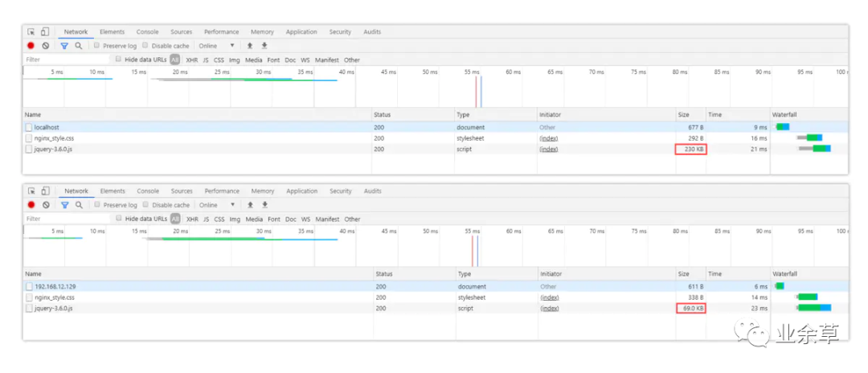868x373 pixels.
Task: Filter by CSS in lower panel
Action: click(219, 219)
